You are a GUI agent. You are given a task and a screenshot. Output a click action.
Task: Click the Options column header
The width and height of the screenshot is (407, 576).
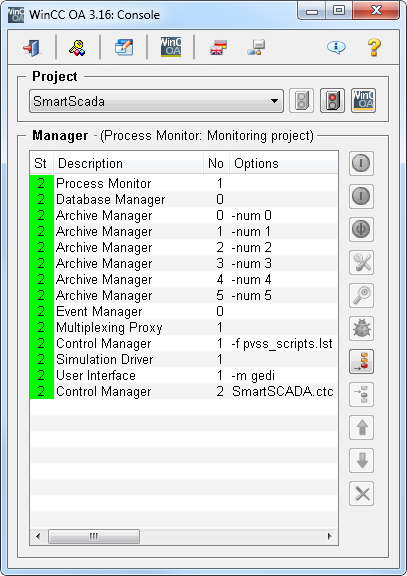(284, 163)
